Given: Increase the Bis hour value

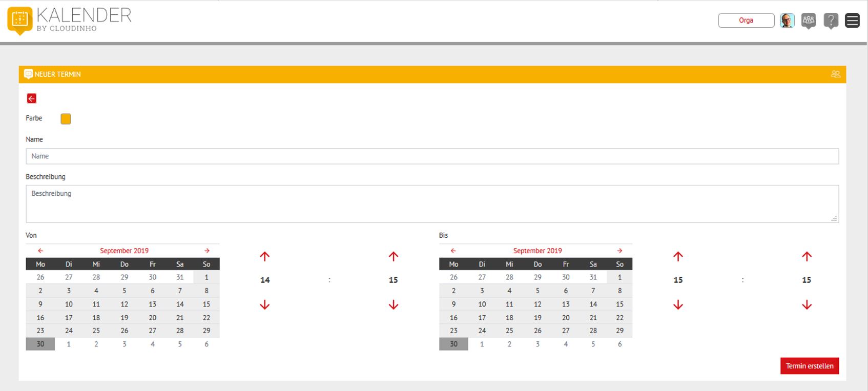Looking at the screenshot, I should (678, 256).
